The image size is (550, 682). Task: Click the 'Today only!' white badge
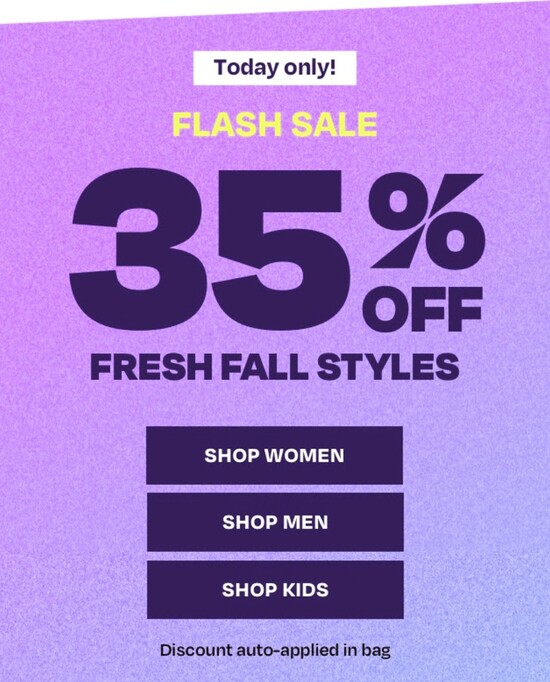coord(275,68)
